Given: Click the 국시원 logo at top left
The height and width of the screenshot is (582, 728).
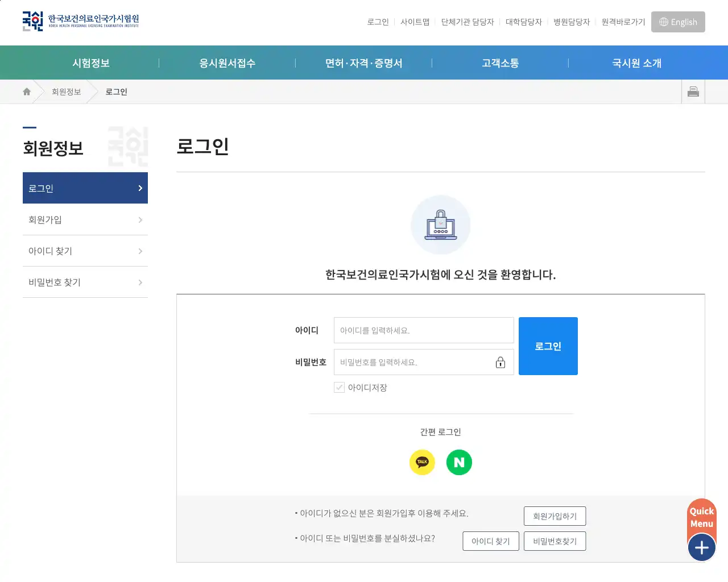Looking at the screenshot, I should tap(81, 21).
